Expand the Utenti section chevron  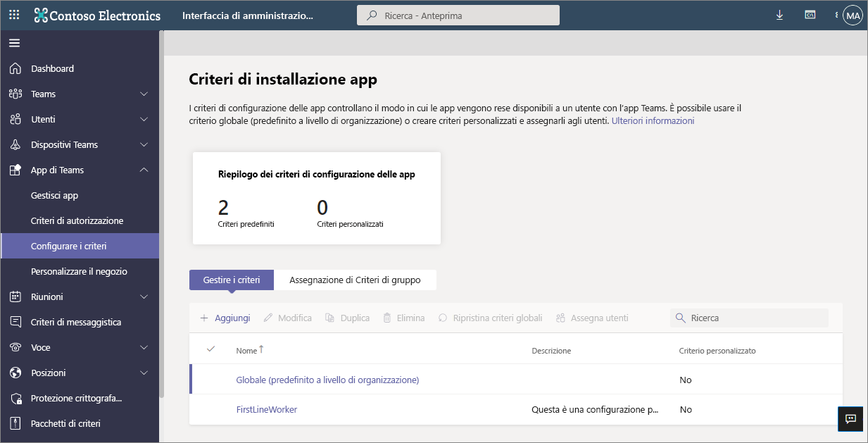[x=144, y=119]
